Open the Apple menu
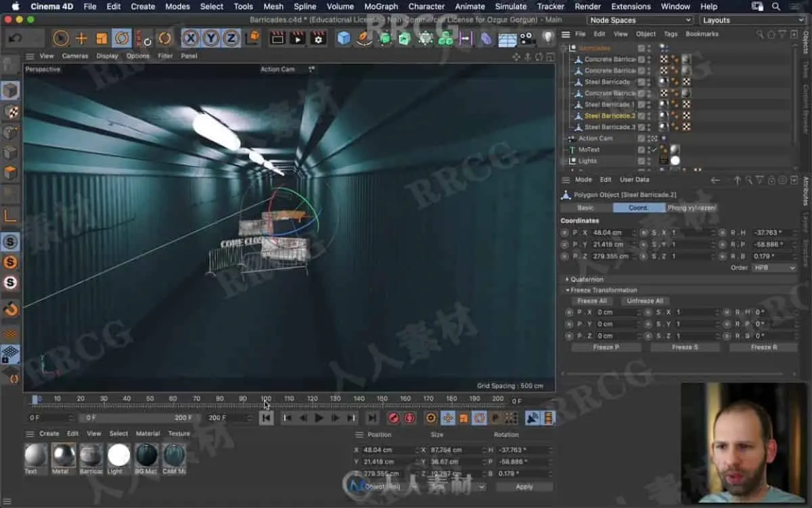Viewport: 812px width, 508px height. 14,6
